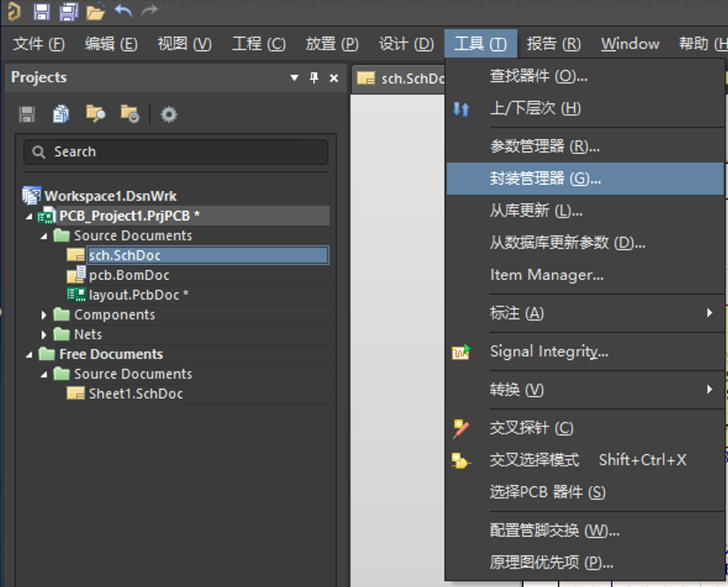Viewport: 728px width, 587px height.
Task: Open the 编辑 (E) menu
Action: (x=111, y=44)
